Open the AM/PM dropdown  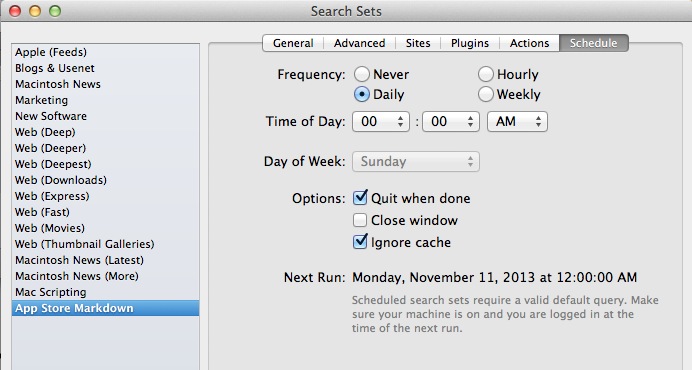point(517,121)
